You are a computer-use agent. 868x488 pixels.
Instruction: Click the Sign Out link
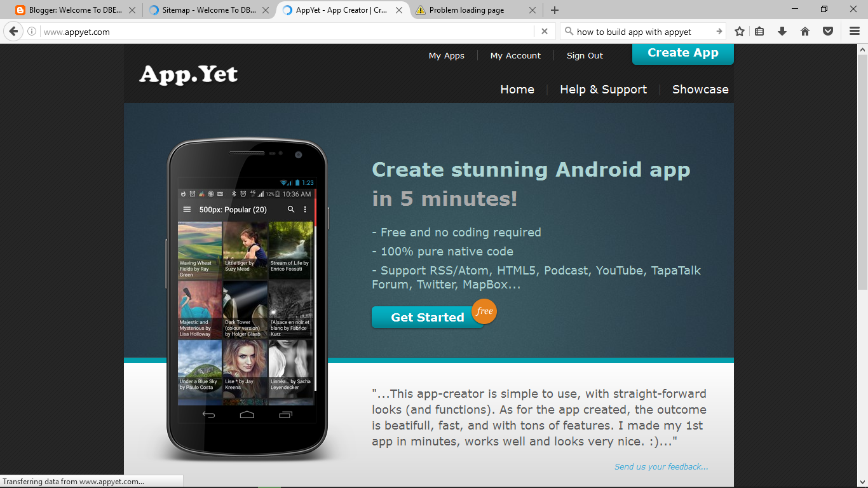click(x=585, y=56)
